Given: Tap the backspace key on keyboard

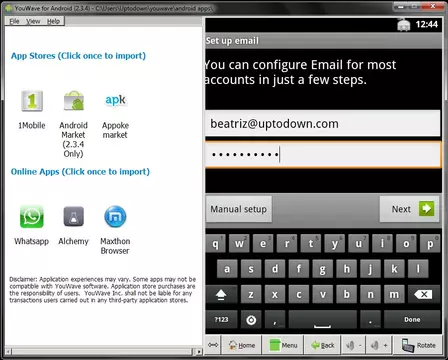Looking at the screenshot, I should 423,294.
